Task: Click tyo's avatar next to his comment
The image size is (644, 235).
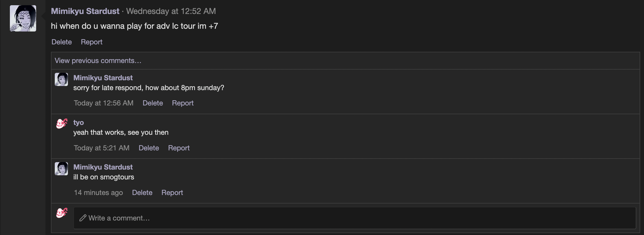Action: (x=62, y=124)
